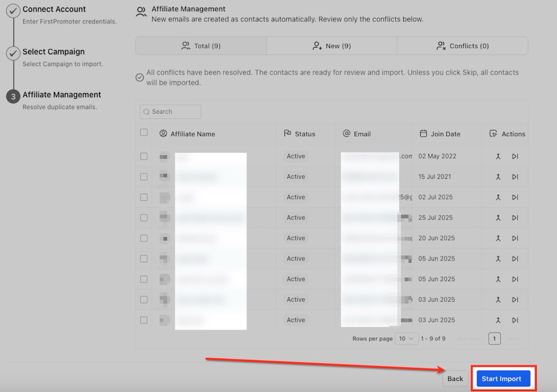The width and height of the screenshot is (557, 392).
Task: Switch to the New (9) tab
Action: pyautogui.click(x=332, y=46)
